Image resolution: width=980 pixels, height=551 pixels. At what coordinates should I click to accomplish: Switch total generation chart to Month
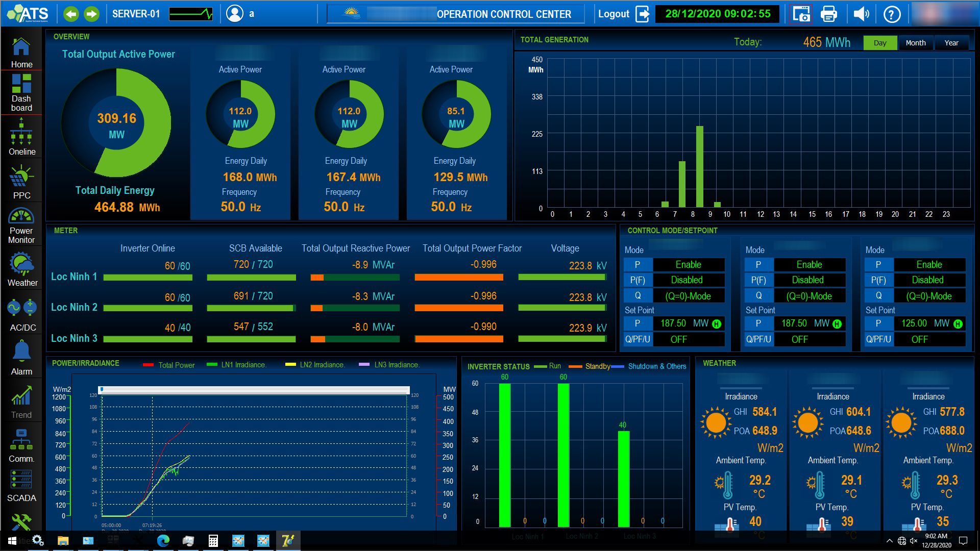click(x=915, y=43)
